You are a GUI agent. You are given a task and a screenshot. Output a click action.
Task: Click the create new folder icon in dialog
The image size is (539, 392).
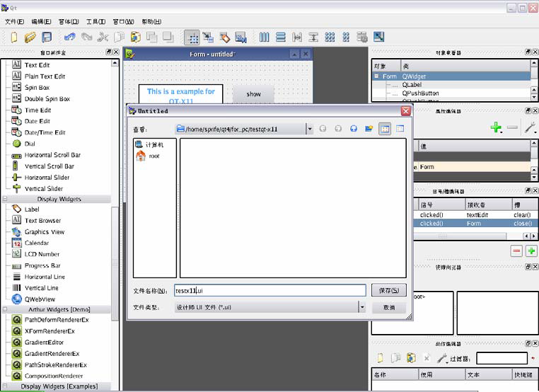[x=369, y=129]
